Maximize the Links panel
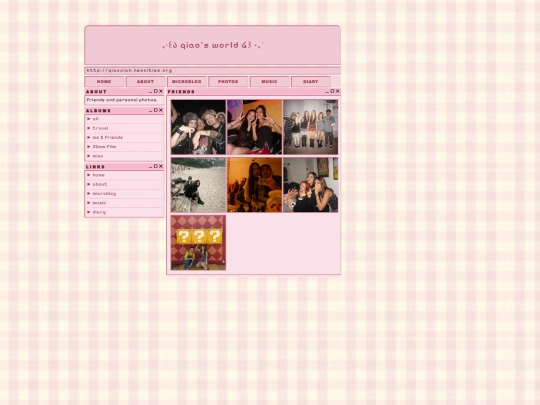540x405 pixels. click(156, 166)
